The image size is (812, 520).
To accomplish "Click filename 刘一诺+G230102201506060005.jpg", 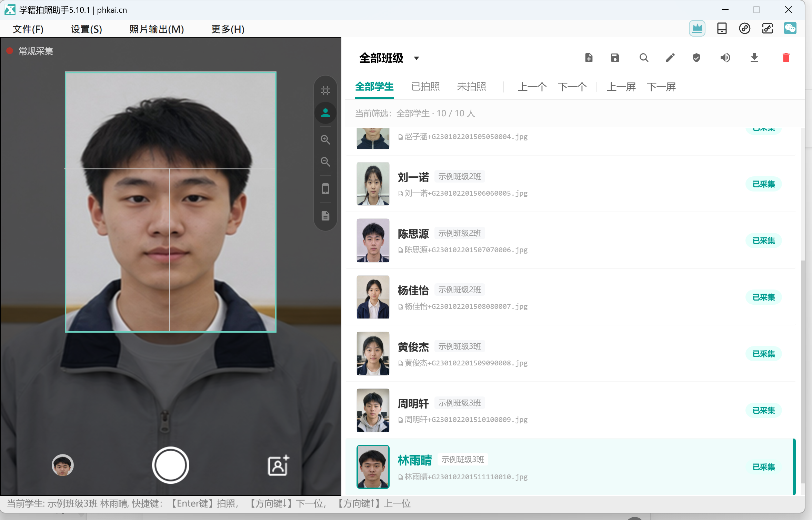I will pos(466,193).
